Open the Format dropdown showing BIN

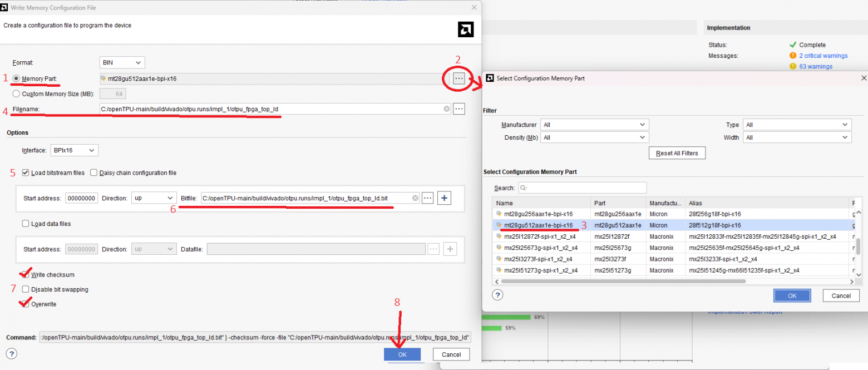pyautogui.click(x=122, y=62)
